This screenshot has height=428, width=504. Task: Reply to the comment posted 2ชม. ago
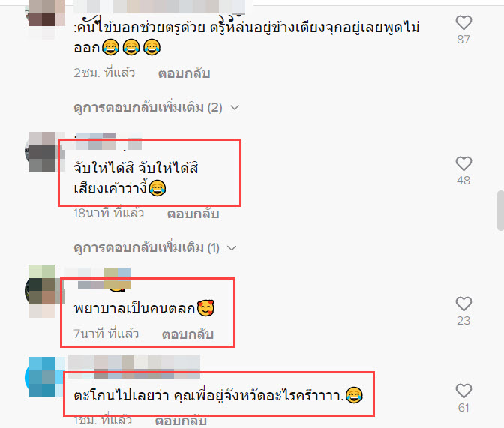[184, 73]
